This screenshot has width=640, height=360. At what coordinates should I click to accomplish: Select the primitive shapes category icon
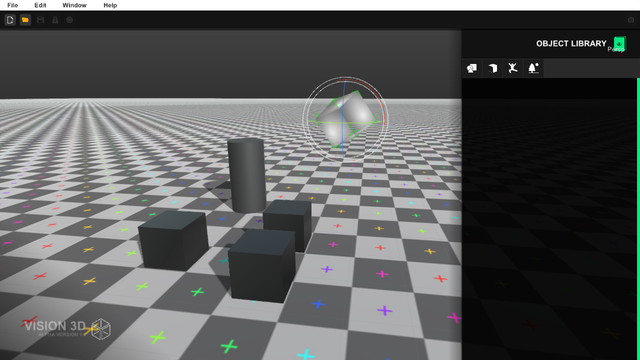472,68
